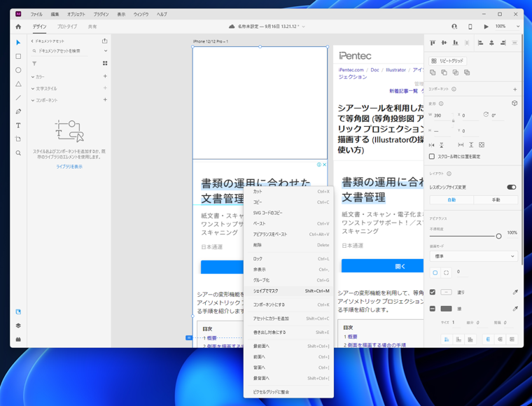
Task: Open the blend mode 標準 dropdown
Action: (x=474, y=256)
